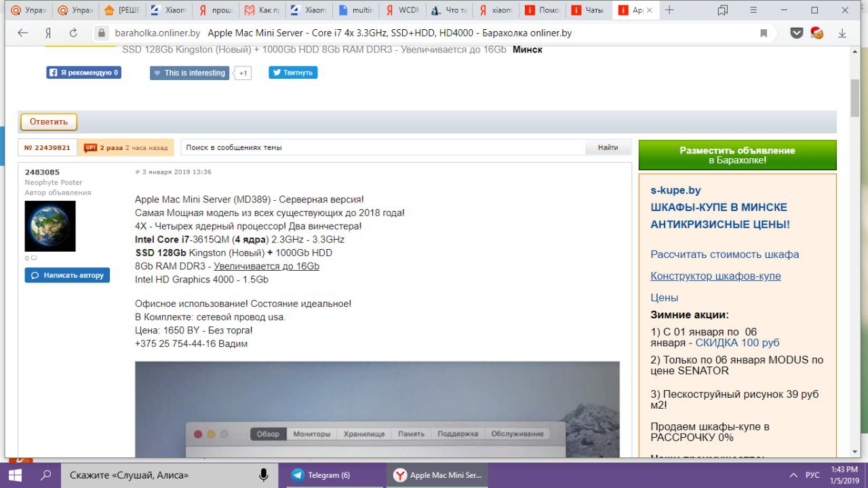Click the padlock site security icon
This screenshot has width=868, height=488.
point(102,33)
